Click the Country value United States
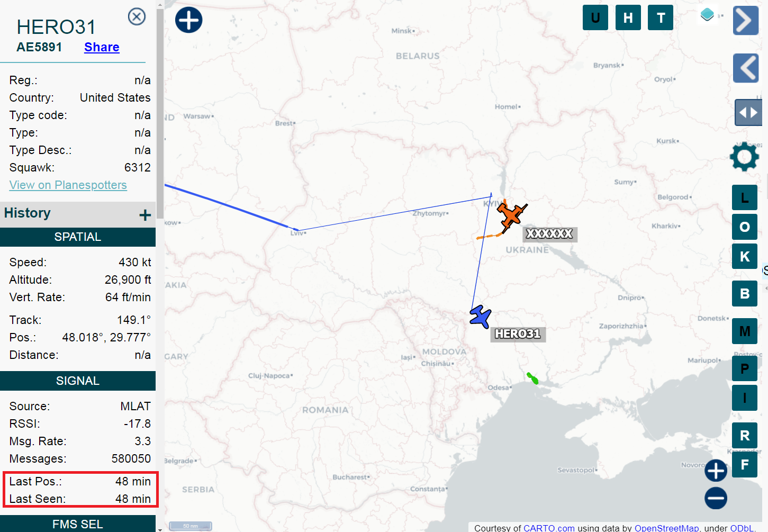 [115, 98]
